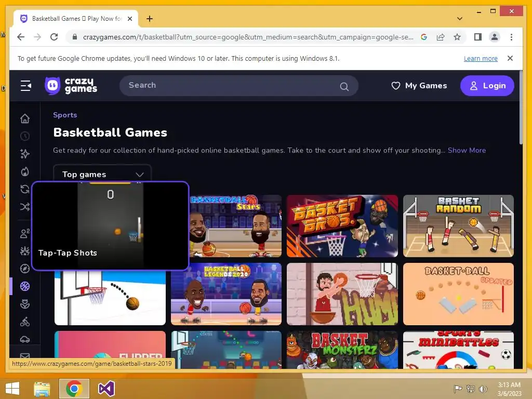Open the Tap-Tap Shots game preview
The image size is (532, 399).
(x=110, y=226)
